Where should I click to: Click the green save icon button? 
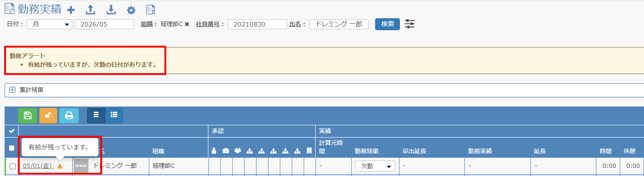click(x=28, y=116)
